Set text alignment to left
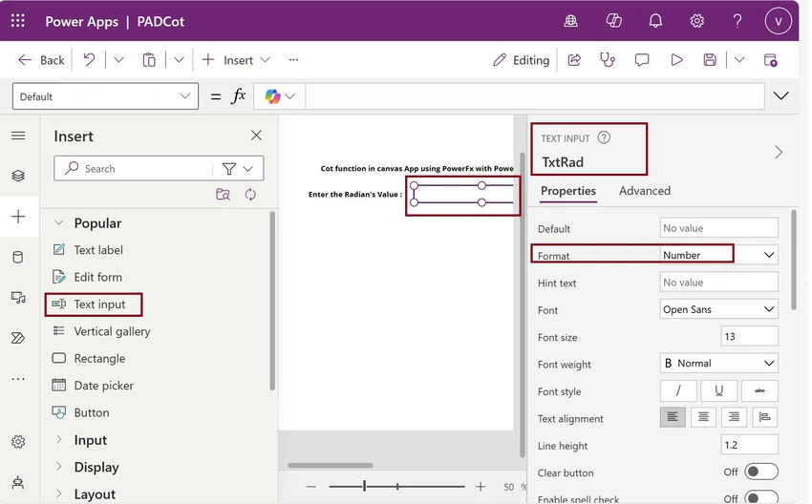 point(673,417)
